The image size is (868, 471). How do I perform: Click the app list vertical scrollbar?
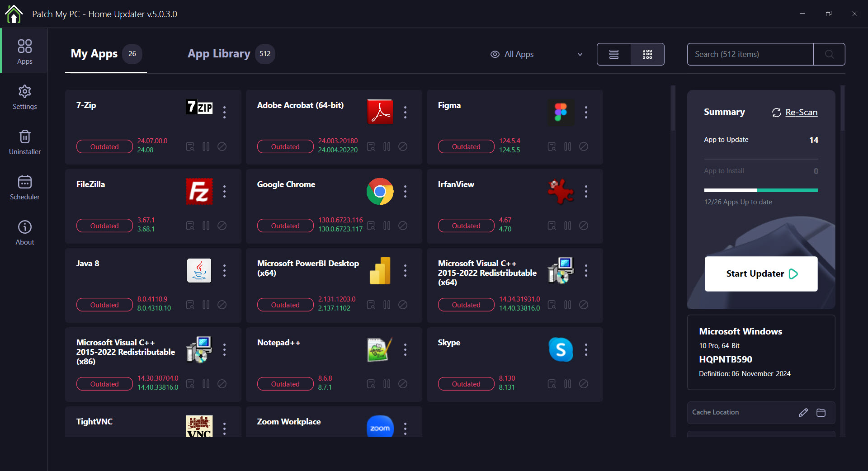coord(673,108)
